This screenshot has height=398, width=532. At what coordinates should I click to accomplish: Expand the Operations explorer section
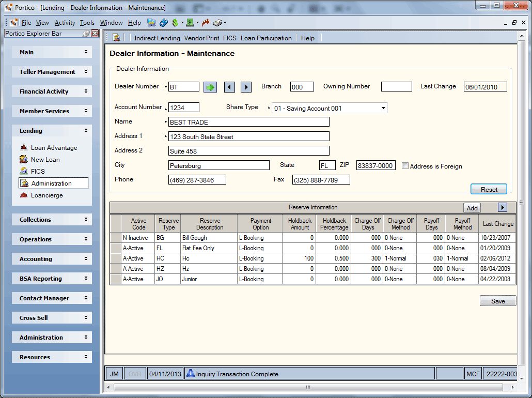86,239
